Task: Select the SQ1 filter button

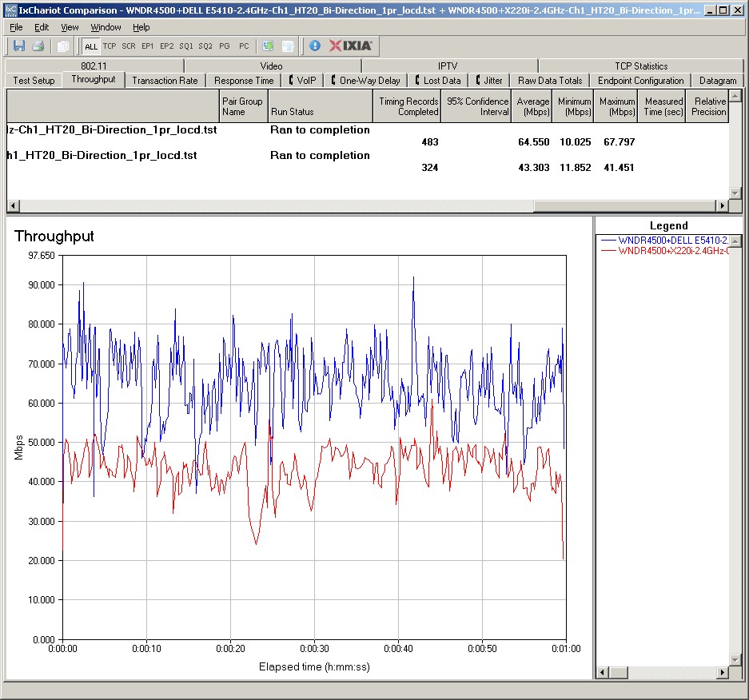Action: pos(186,46)
